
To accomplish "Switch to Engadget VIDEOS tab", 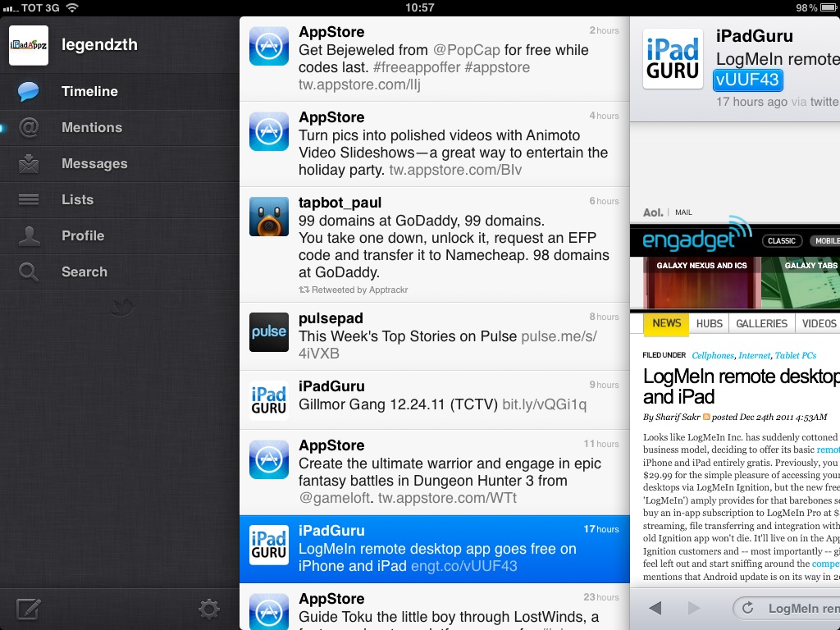I will [819, 323].
